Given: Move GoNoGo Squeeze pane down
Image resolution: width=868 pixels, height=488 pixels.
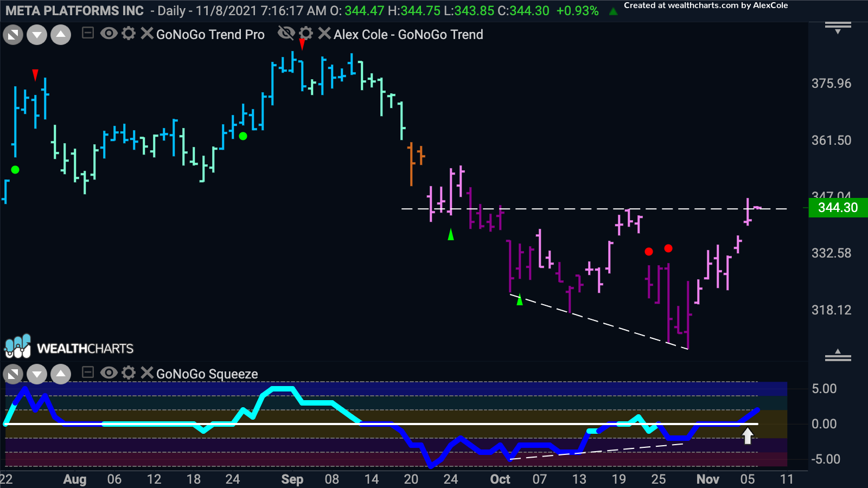Looking at the screenshot, I should click(37, 374).
